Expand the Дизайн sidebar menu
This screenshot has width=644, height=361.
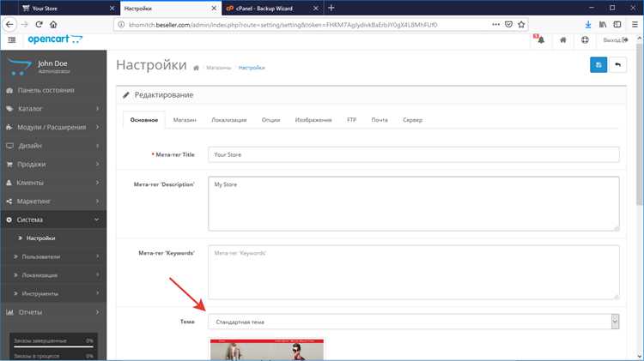(x=53, y=146)
